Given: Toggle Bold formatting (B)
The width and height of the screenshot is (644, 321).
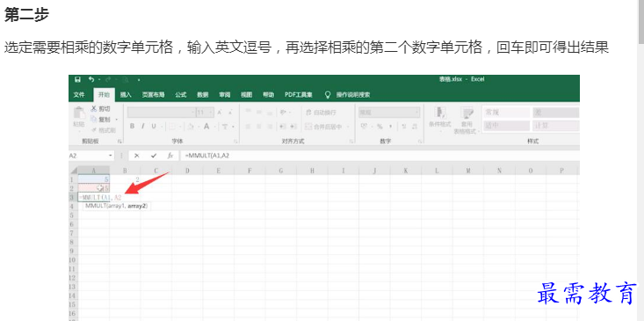Looking at the screenshot, I should [133, 127].
